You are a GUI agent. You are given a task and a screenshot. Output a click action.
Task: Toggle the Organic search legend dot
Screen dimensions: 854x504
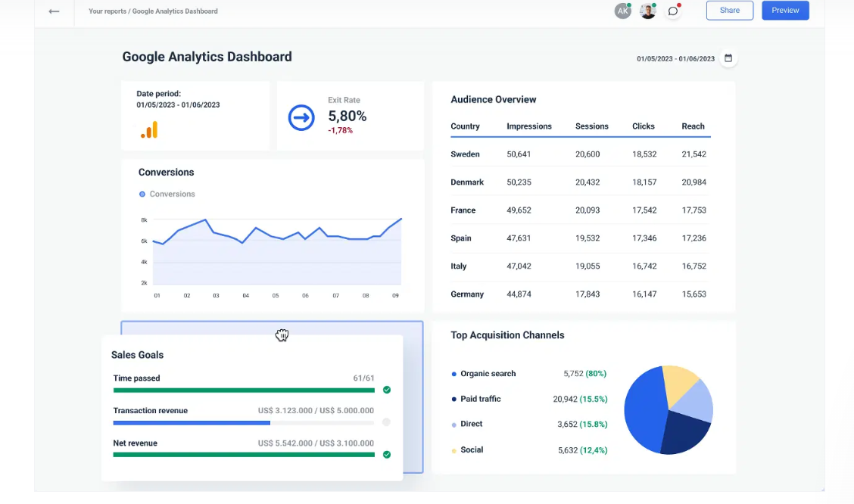(454, 374)
